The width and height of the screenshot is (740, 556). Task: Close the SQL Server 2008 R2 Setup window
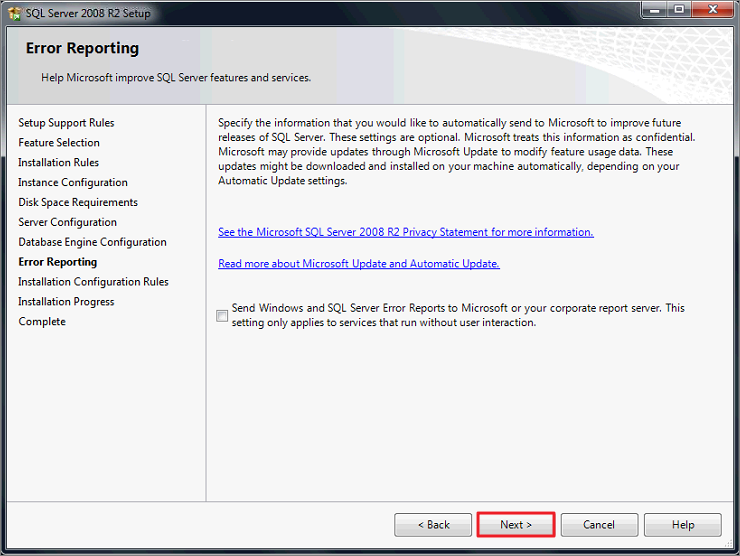coord(713,9)
